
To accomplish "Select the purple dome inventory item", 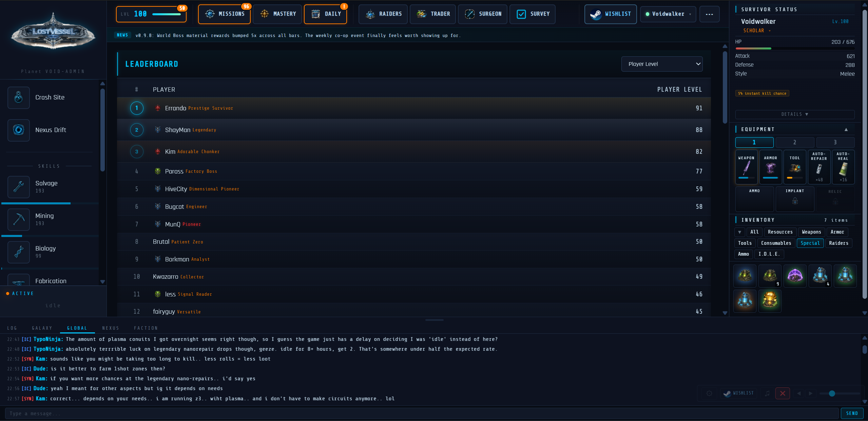I will (x=795, y=276).
